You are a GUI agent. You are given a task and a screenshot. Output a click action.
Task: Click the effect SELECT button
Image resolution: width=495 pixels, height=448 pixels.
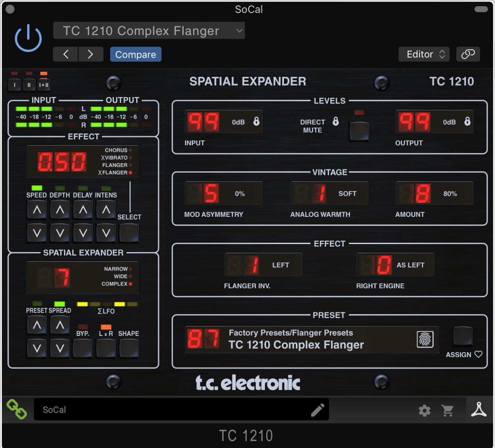129,233
